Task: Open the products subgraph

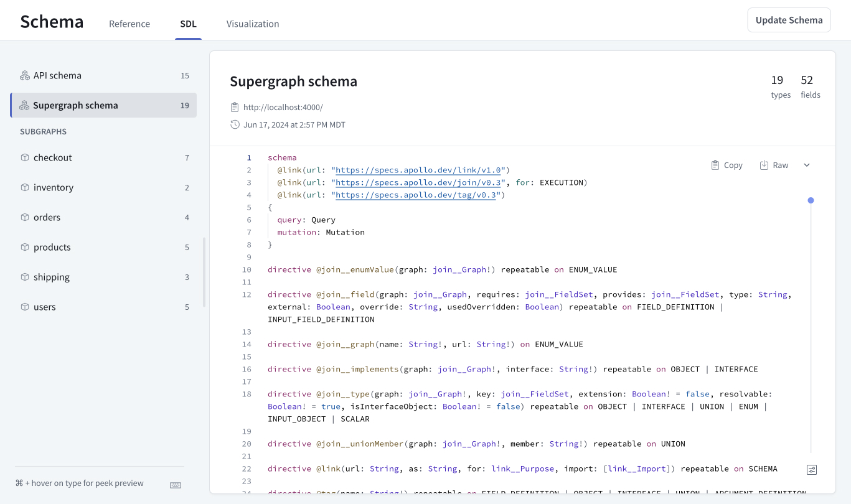Action: pyautogui.click(x=103, y=247)
